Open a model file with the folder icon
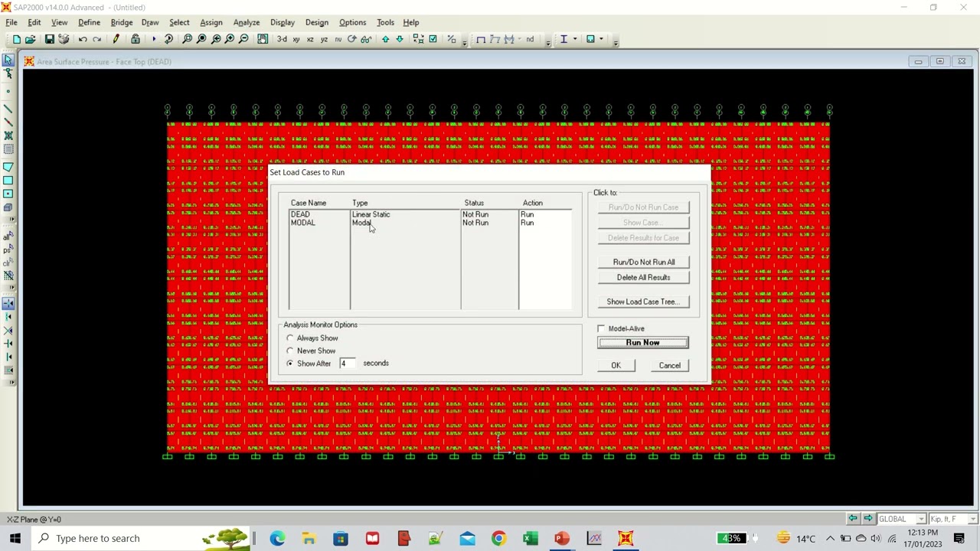This screenshot has width=980, height=551. 31,39
